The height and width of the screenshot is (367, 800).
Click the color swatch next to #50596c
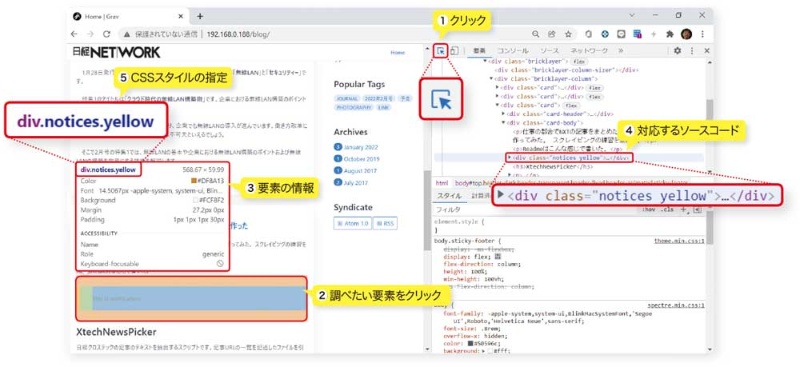[x=471, y=345]
